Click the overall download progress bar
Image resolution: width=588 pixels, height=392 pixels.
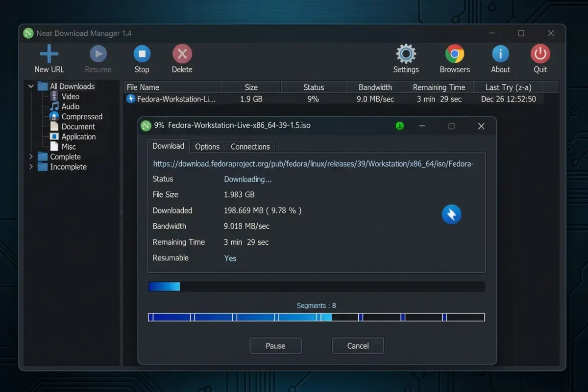pos(317,287)
